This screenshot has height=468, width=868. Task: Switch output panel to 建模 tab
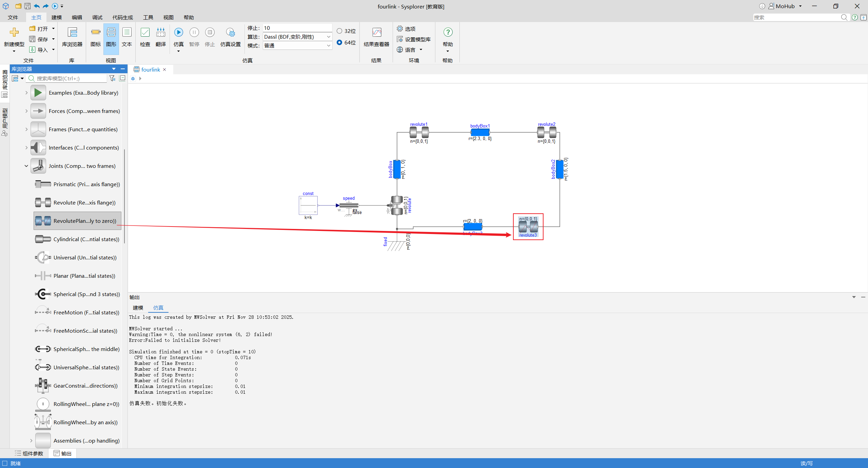pyautogui.click(x=138, y=308)
